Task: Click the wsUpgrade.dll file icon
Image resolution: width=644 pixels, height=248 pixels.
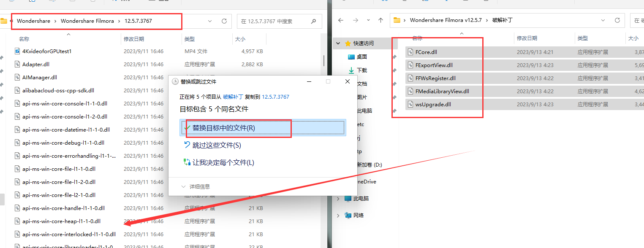Action: [410, 104]
